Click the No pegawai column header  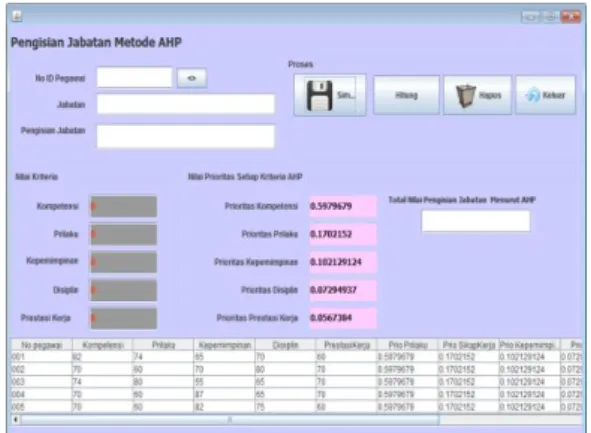pos(41,345)
